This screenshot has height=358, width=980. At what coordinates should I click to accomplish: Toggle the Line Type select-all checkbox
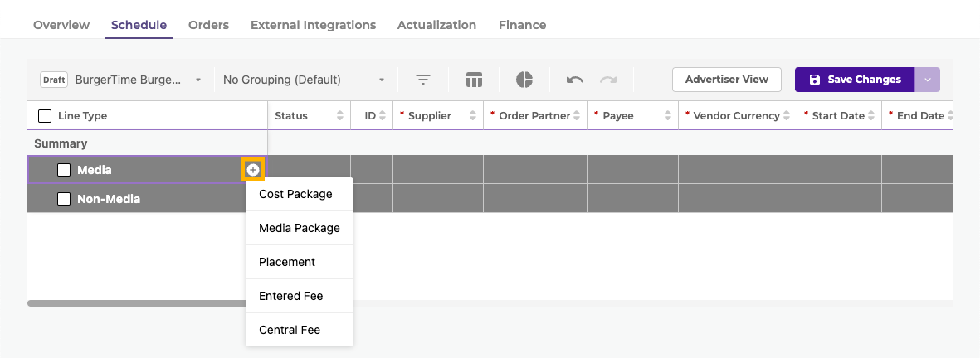tap(45, 116)
